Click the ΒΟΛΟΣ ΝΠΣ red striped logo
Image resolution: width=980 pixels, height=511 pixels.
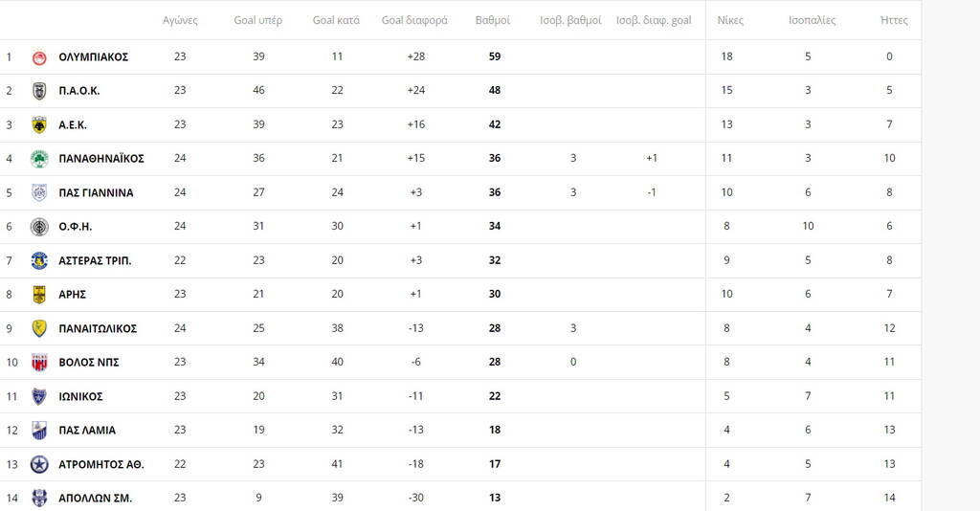(39, 363)
